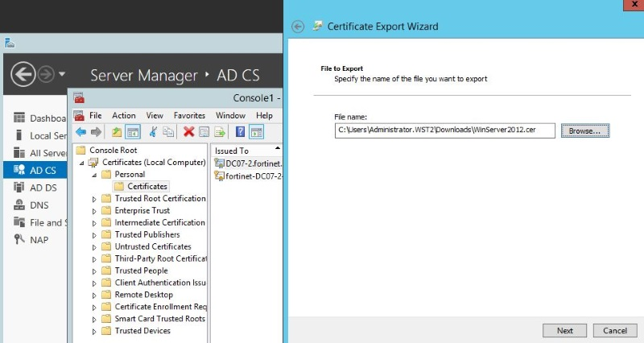Click the Issued To column header

click(x=246, y=151)
